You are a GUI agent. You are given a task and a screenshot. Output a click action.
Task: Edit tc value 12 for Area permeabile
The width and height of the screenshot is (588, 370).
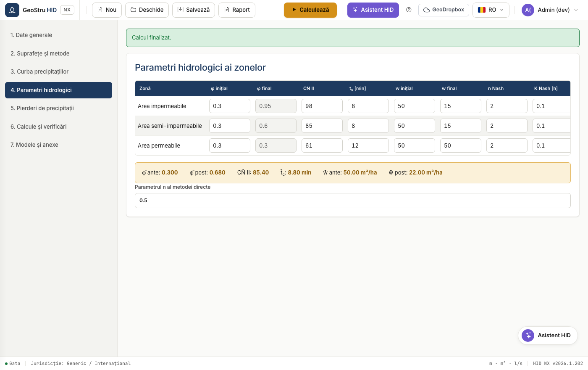click(x=368, y=145)
